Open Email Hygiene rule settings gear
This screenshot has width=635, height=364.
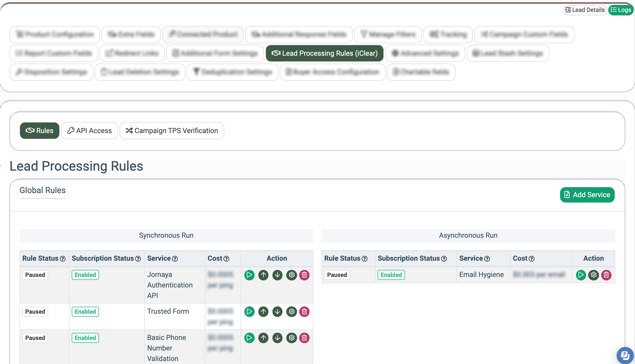pyautogui.click(x=594, y=275)
